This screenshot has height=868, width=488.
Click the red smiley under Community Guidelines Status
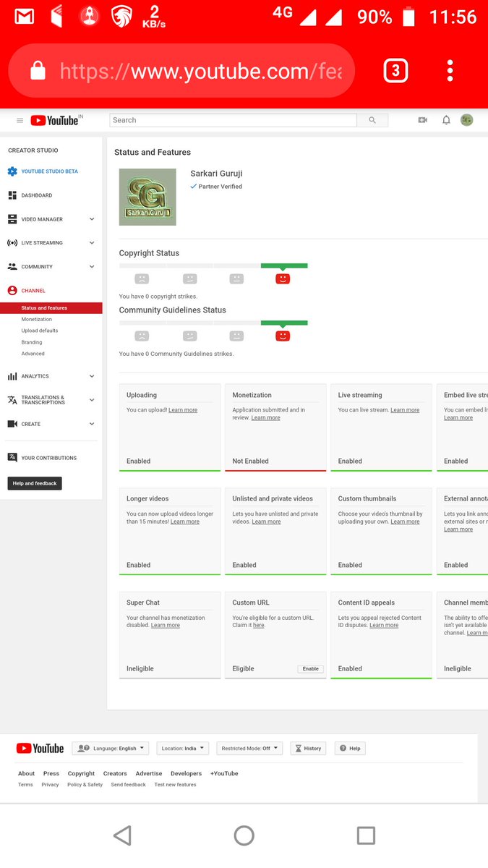click(283, 336)
